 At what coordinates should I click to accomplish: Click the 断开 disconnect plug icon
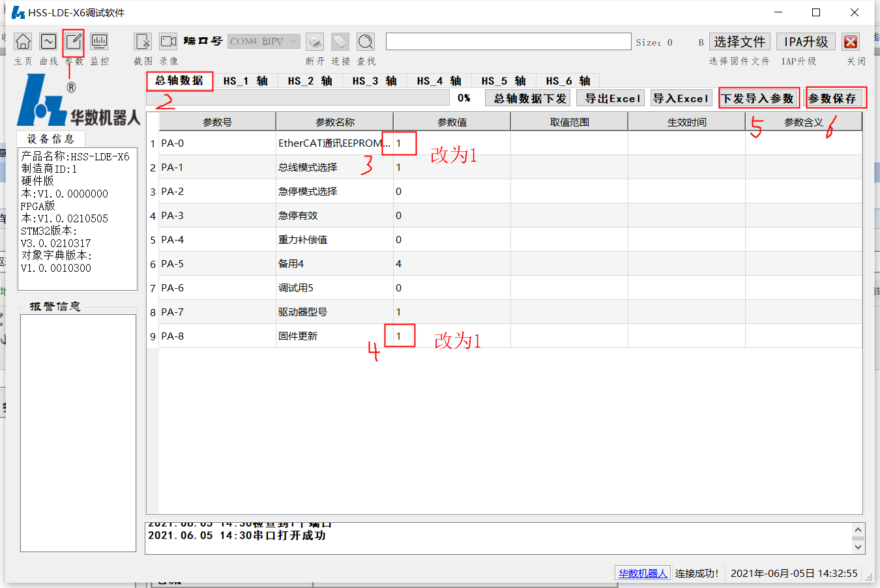315,42
